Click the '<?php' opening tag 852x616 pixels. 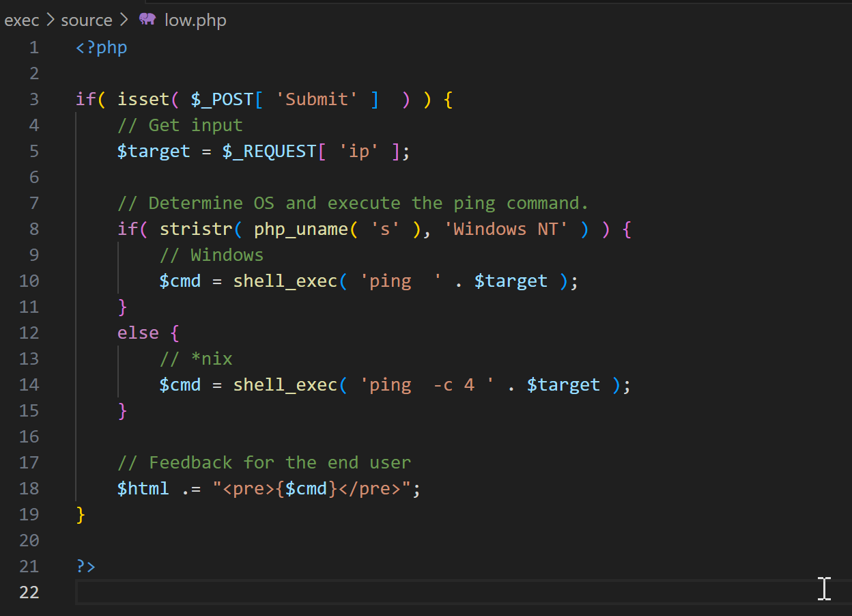point(102,48)
